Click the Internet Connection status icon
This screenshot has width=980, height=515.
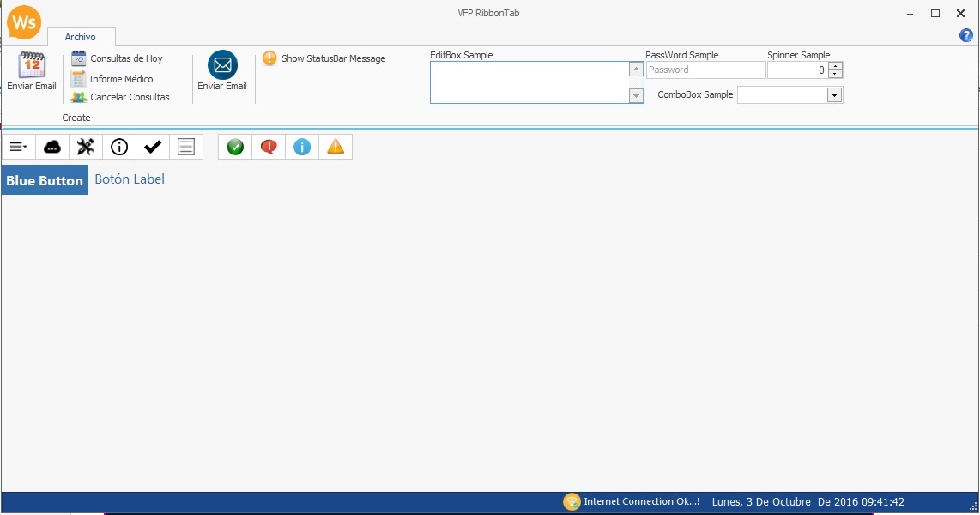[x=572, y=501]
